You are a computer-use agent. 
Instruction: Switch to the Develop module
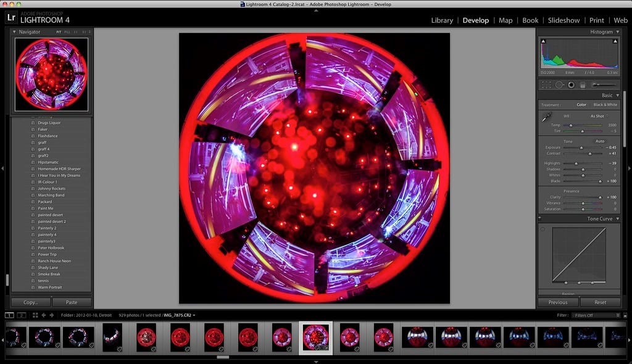476,20
